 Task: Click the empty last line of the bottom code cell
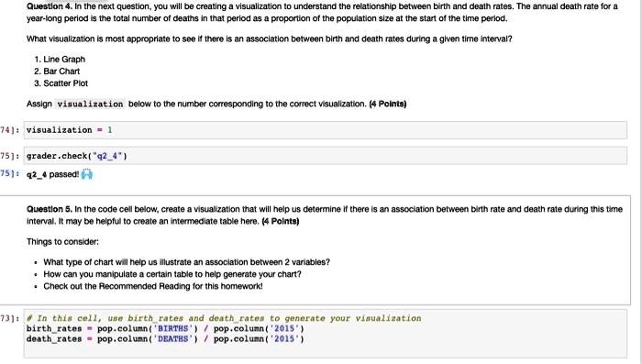pos(325,350)
